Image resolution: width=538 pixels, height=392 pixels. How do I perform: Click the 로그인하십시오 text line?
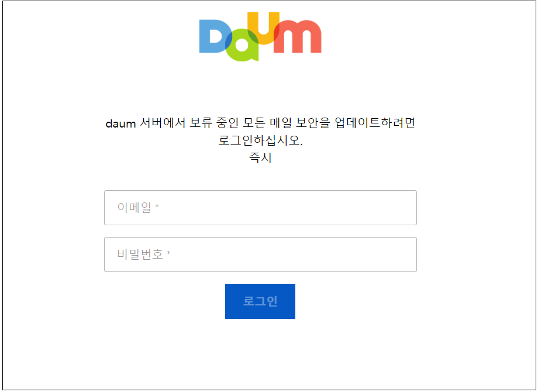coord(260,140)
